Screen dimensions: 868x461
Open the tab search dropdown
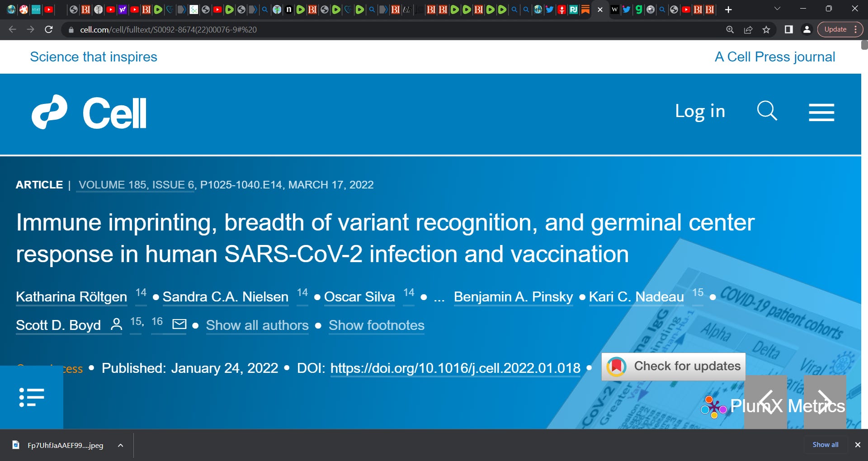pos(777,9)
